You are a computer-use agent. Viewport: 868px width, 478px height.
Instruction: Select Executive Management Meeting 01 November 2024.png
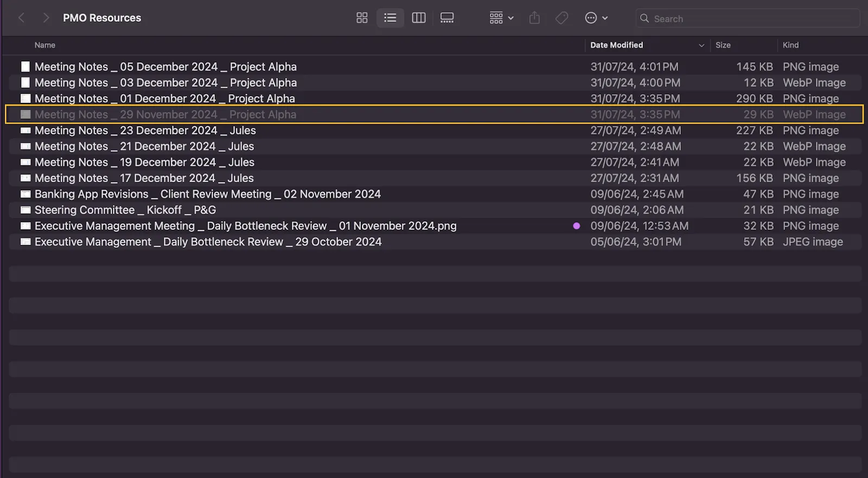pyautogui.click(x=435, y=226)
